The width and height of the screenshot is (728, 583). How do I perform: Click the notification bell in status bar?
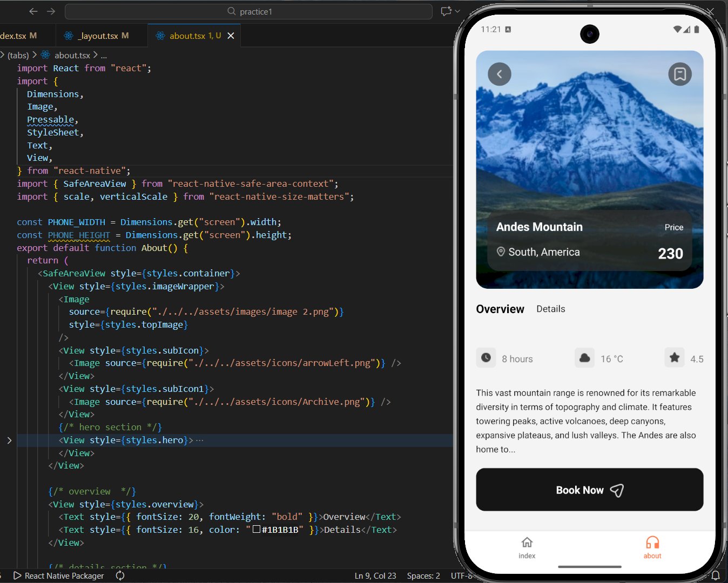(716, 575)
